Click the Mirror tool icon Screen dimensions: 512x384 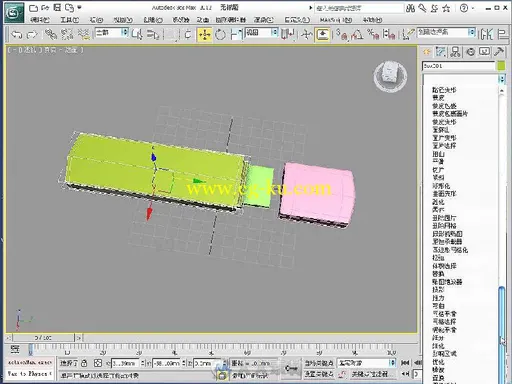[x=486, y=34]
